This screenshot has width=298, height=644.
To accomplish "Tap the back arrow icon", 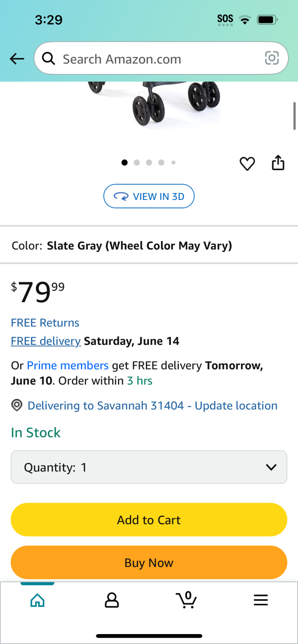I will 17,59.
